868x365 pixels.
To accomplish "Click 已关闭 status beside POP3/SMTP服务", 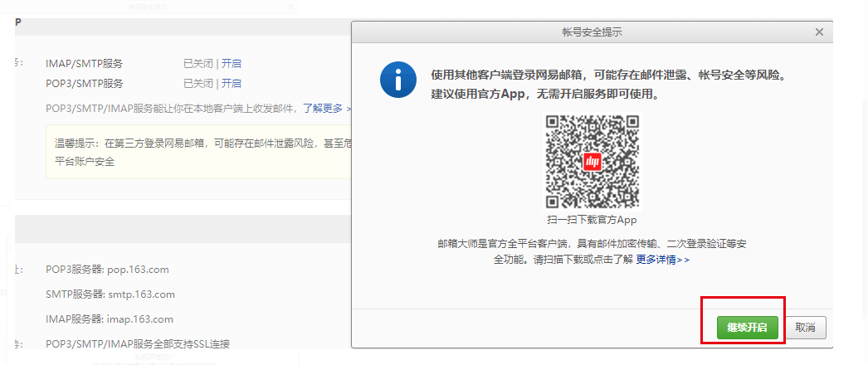I will [198, 84].
